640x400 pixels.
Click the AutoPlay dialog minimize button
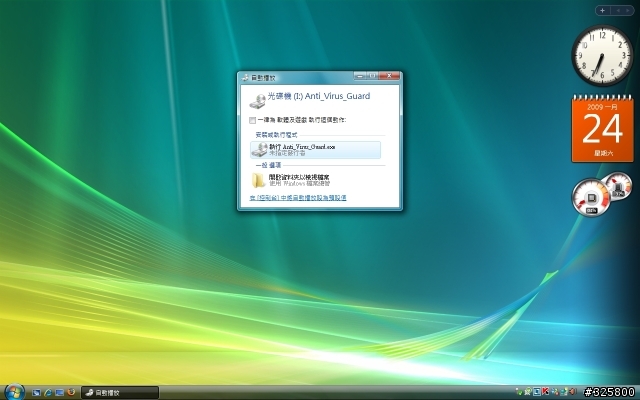click(360, 76)
